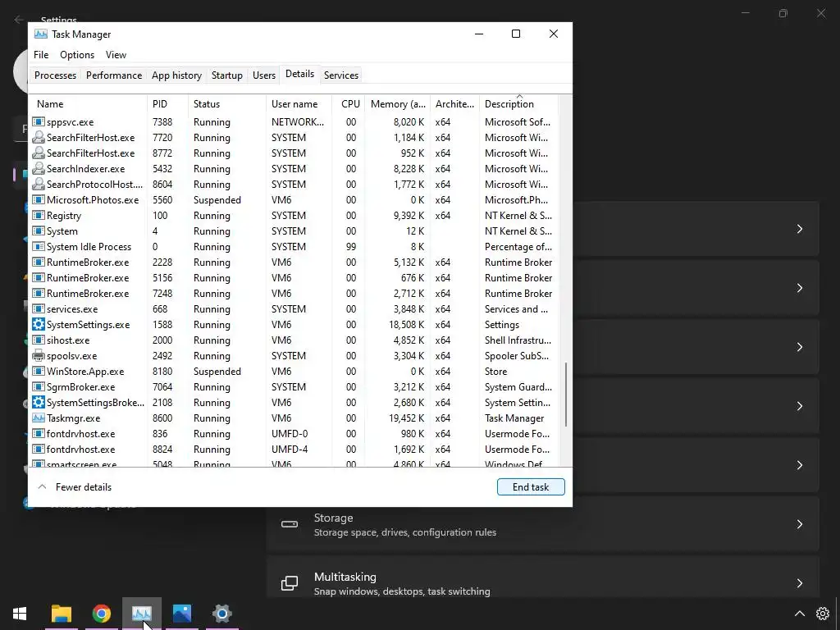Sort by the PID column header
This screenshot has height=630, width=840.
(167, 104)
